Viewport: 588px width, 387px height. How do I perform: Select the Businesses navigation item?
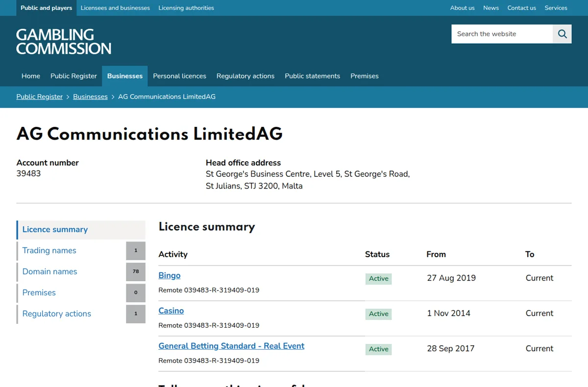(x=125, y=76)
